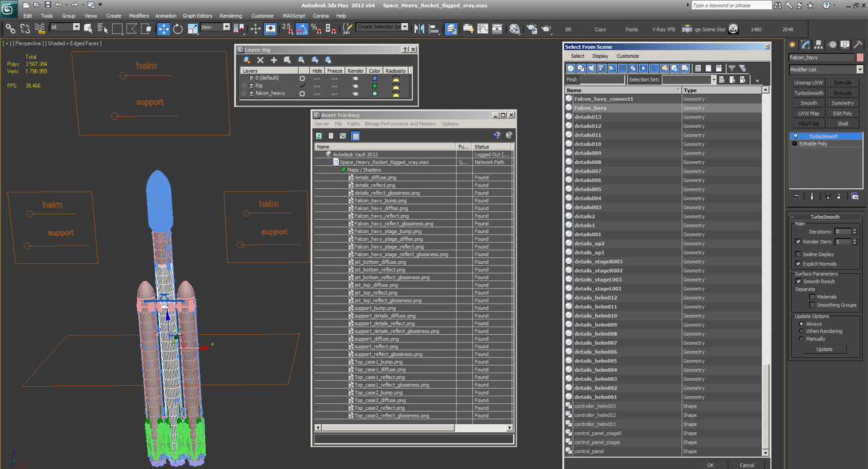Click Save file icon in quick access bar
Screen dimensions: 868x469
(48, 5)
